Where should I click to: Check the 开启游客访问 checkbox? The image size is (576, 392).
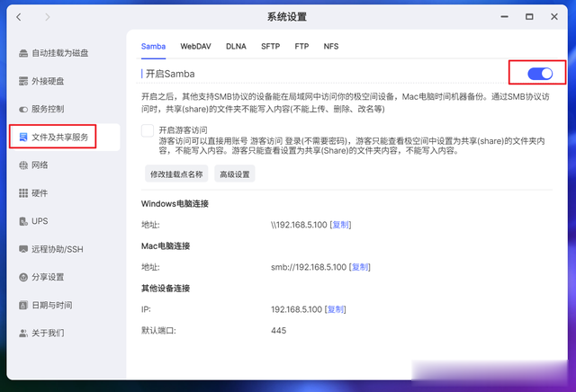[148, 130]
